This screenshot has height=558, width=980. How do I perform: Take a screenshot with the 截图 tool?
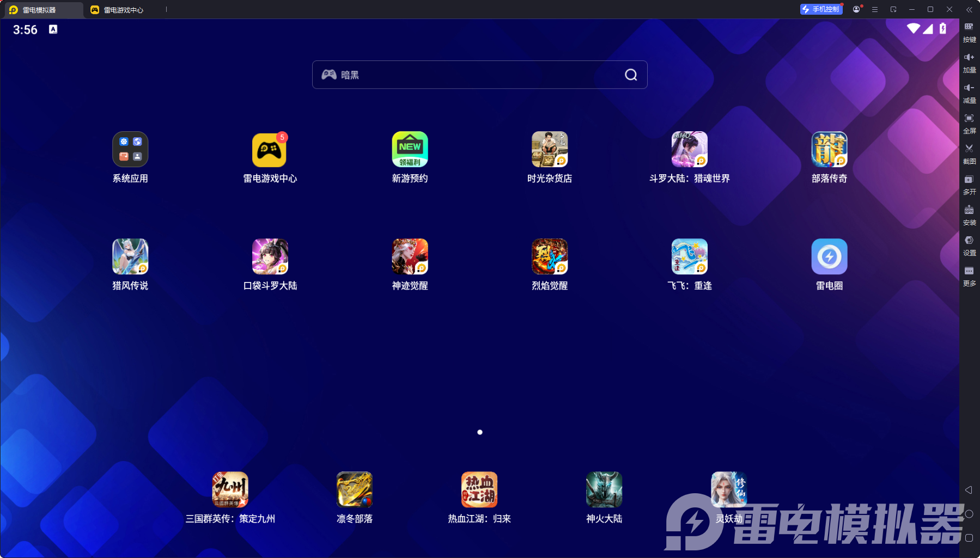969,154
